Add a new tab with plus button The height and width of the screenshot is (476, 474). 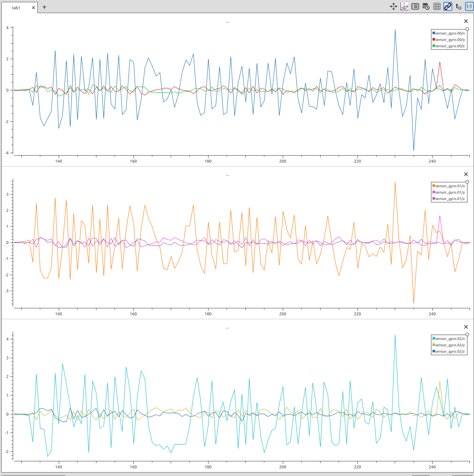click(44, 7)
